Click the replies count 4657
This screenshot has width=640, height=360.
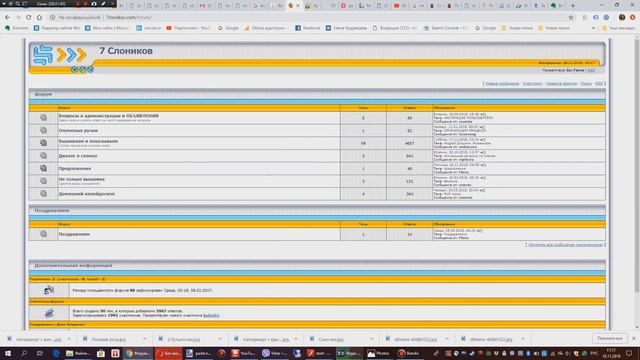click(x=409, y=143)
